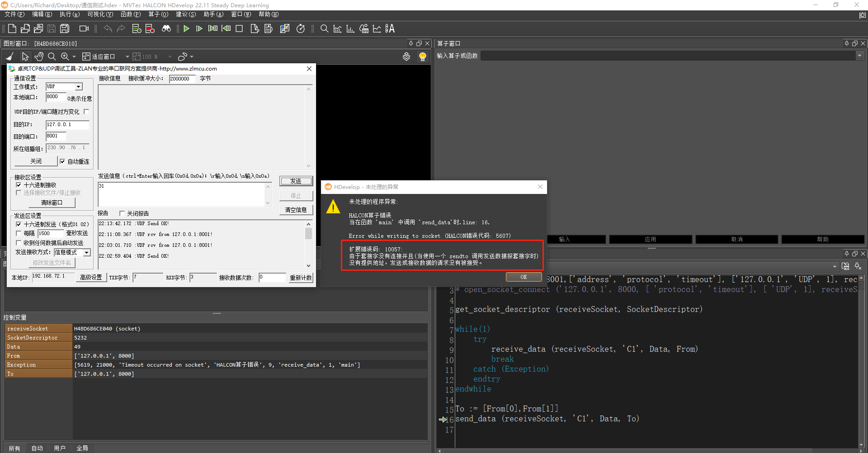Screen dimensions: 868x453
Task: Click 重新计数 recount button
Action: click(x=301, y=278)
